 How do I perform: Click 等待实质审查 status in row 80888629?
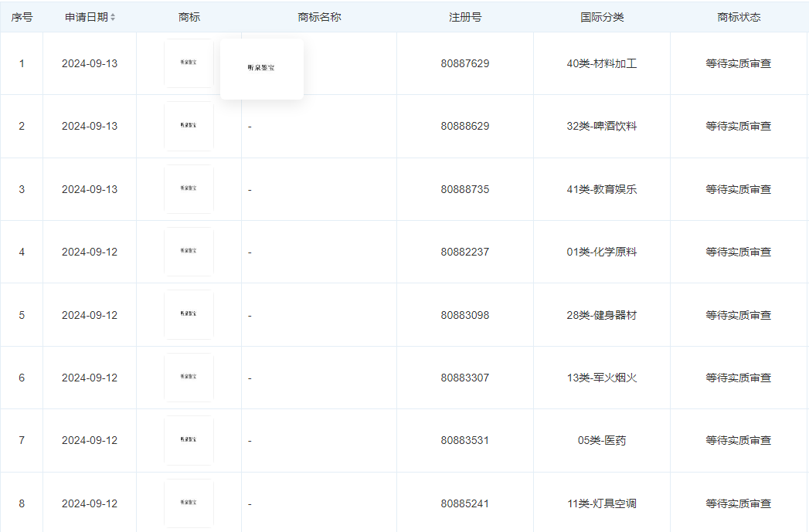coord(739,127)
